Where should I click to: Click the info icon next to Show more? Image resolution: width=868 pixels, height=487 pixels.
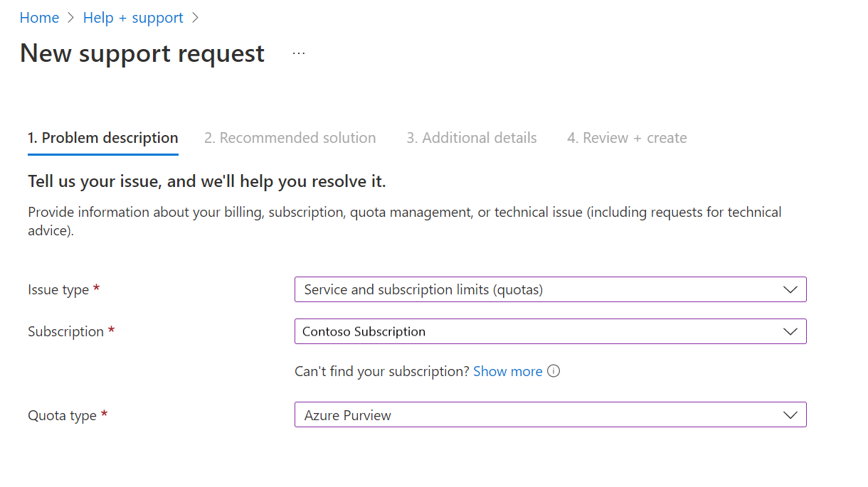point(554,370)
